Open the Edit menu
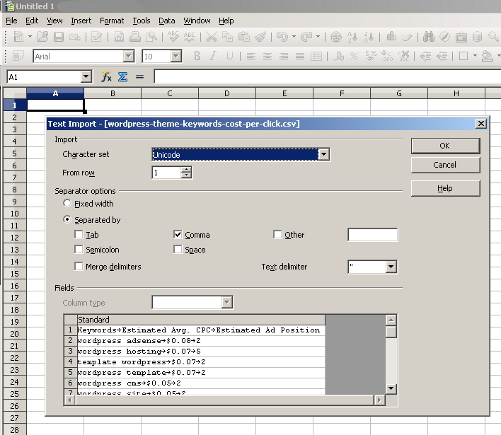Screen dimensions: 501x435 tap(32, 21)
